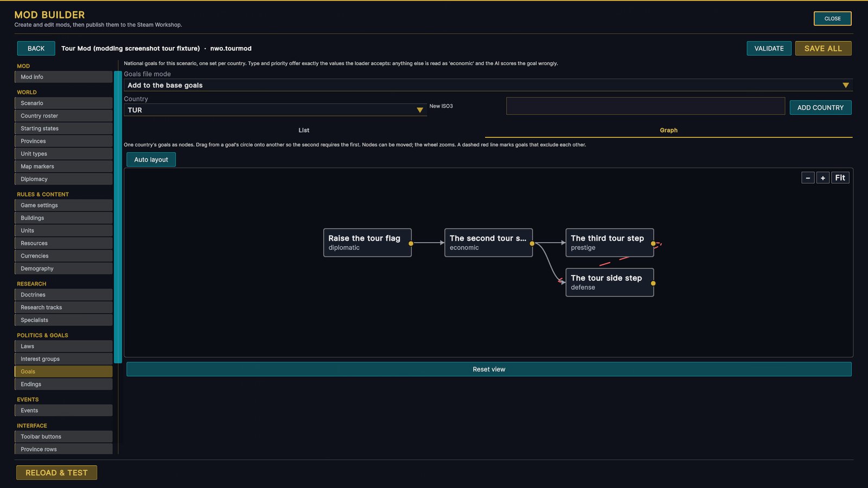The width and height of the screenshot is (868, 488).
Task: Open Doctrines section
Action: click(63, 294)
